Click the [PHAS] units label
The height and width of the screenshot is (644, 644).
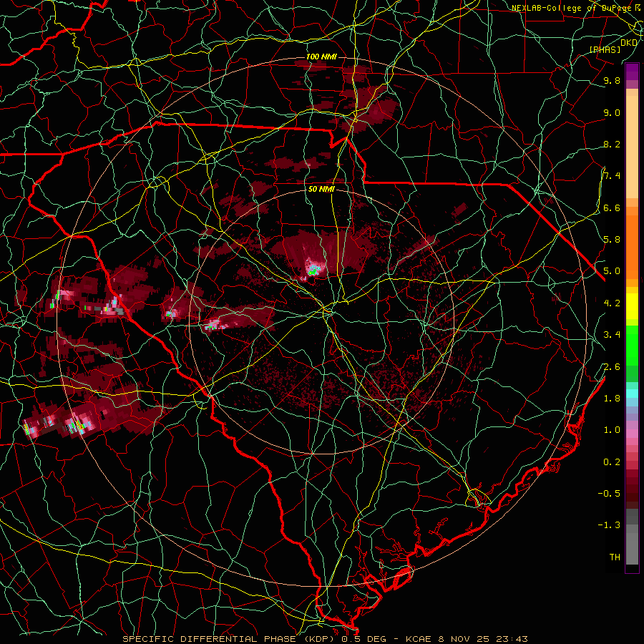tap(605, 50)
